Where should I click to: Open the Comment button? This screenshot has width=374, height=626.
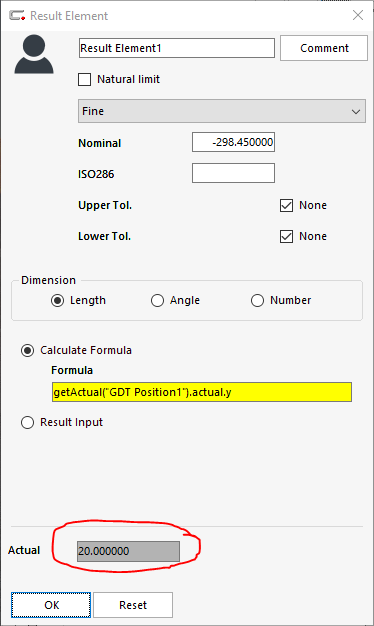pyautogui.click(x=324, y=48)
